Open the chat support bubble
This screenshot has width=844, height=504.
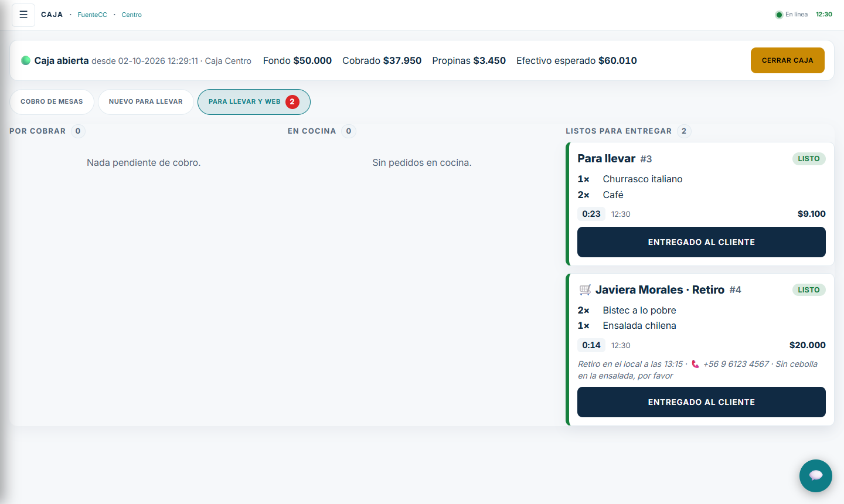click(x=816, y=476)
